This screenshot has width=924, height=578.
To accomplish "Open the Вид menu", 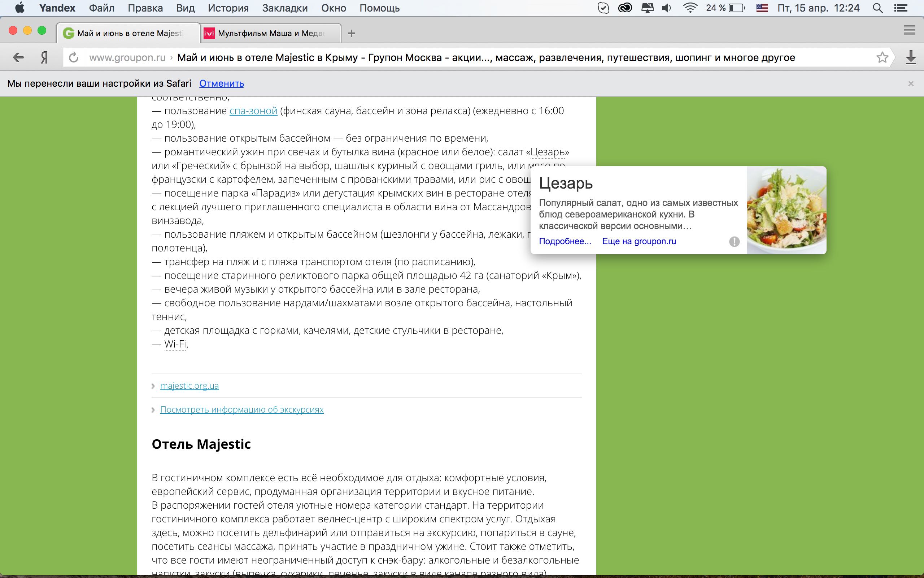I will pyautogui.click(x=186, y=8).
